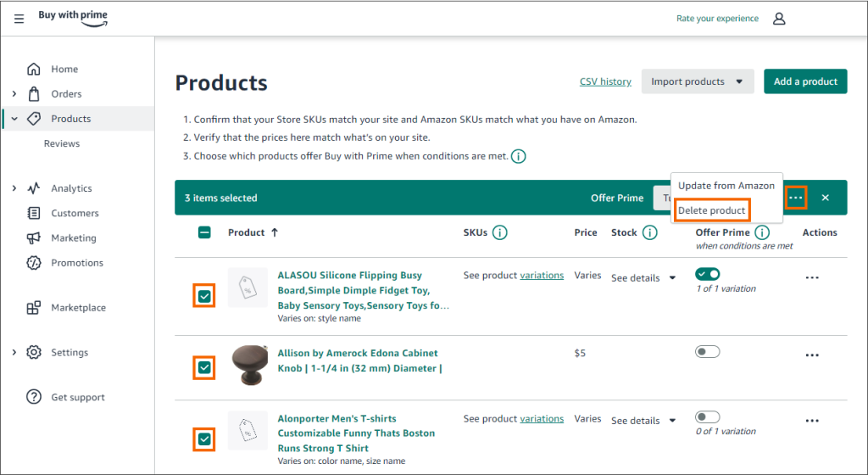The height and width of the screenshot is (475, 868).
Task: Click the Products tag icon in sidebar
Action: click(x=34, y=119)
